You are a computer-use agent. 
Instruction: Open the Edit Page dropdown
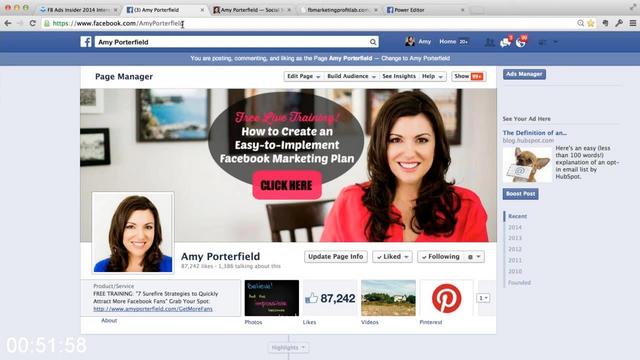(303, 76)
